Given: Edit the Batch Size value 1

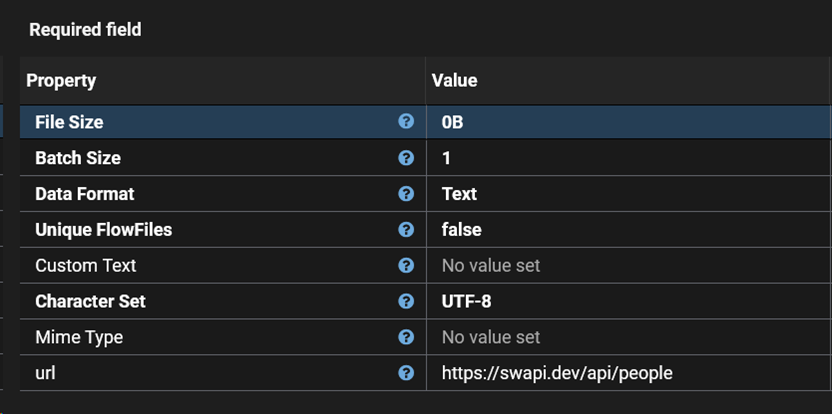Looking at the screenshot, I should (x=446, y=158).
